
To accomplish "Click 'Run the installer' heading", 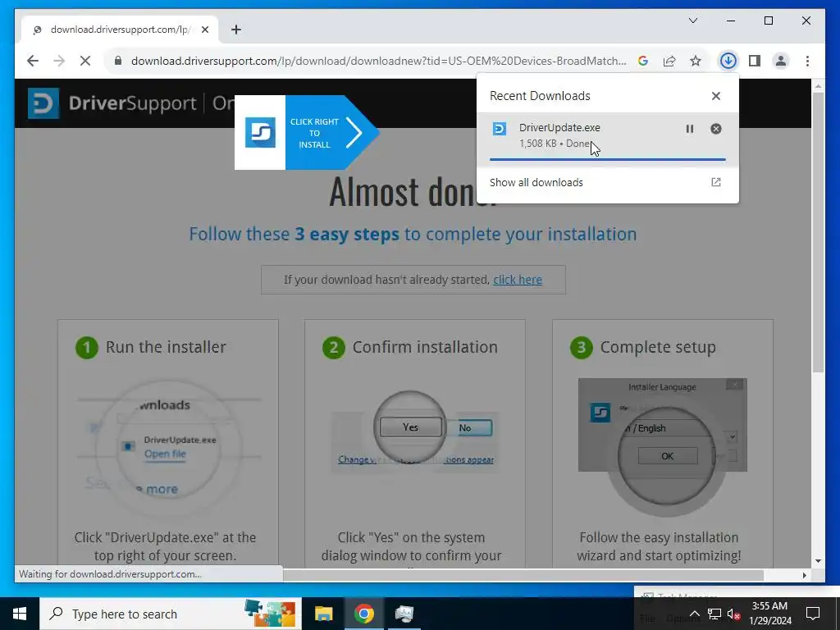I will coord(166,347).
